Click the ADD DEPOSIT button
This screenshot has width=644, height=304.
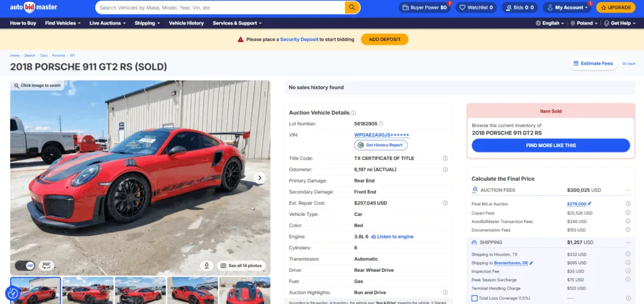(384, 40)
